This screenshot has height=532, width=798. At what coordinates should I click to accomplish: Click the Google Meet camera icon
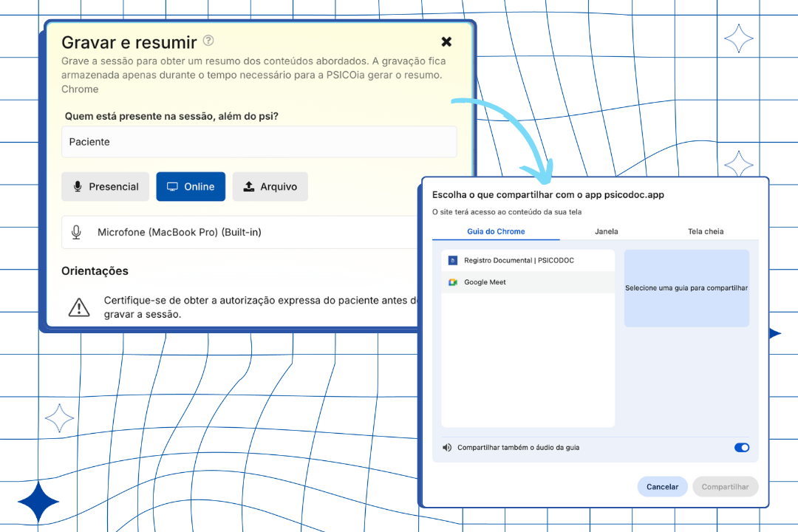[453, 282]
